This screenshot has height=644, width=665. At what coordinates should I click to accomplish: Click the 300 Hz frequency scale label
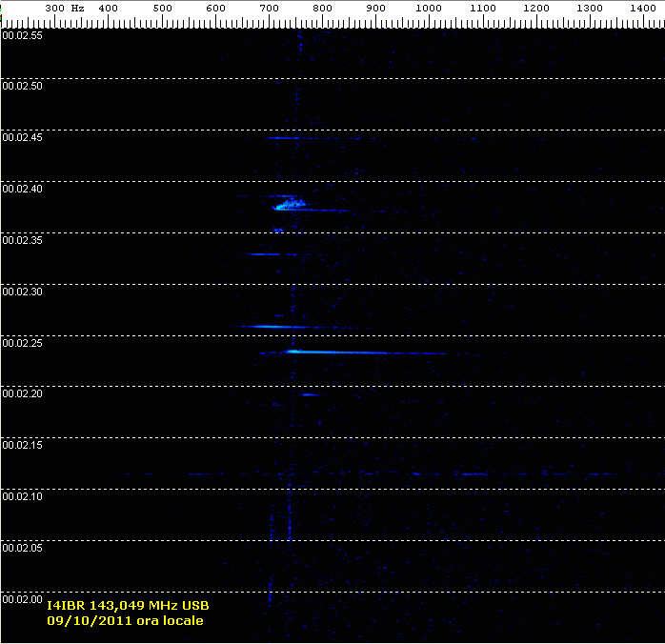click(x=65, y=8)
